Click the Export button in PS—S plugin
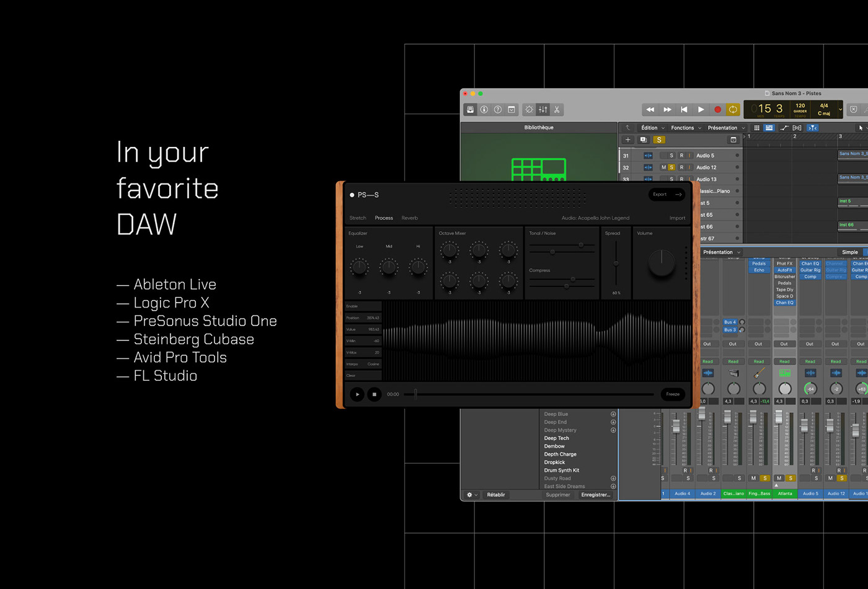Screen dimensions: 868x589 point(667,195)
